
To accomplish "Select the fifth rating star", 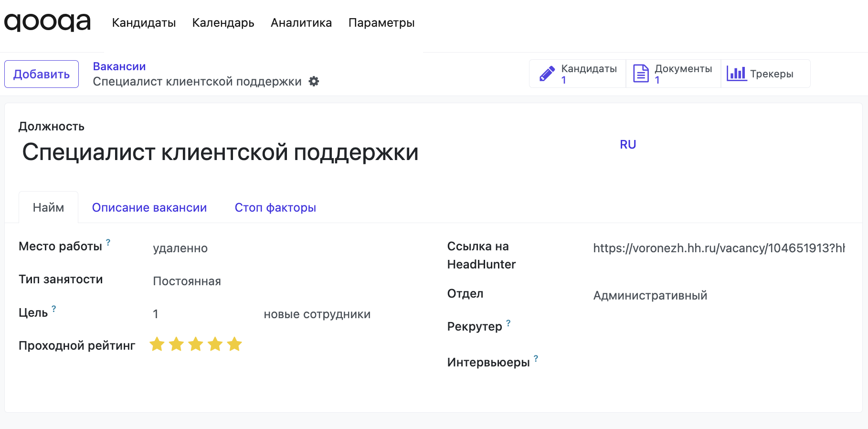I will [x=234, y=344].
